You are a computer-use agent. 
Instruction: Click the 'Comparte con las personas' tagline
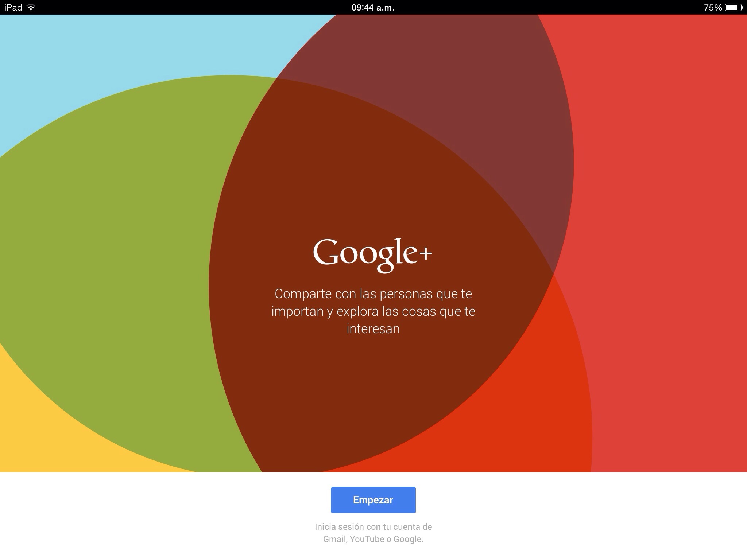[373, 311]
